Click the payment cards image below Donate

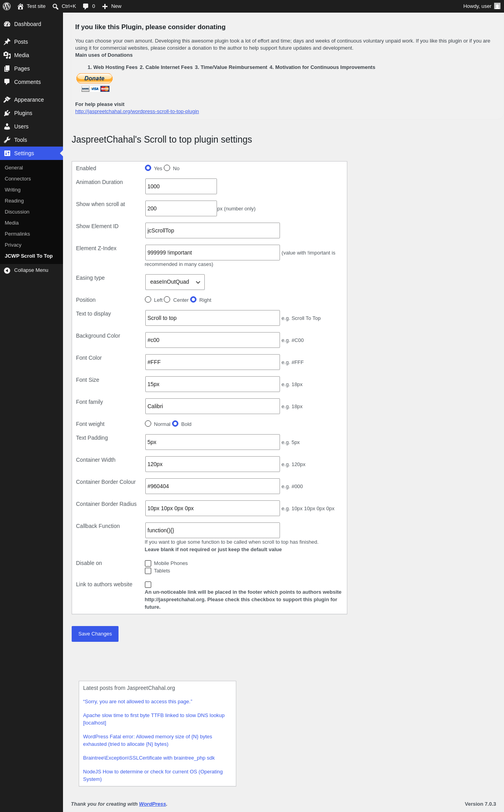[95, 89]
